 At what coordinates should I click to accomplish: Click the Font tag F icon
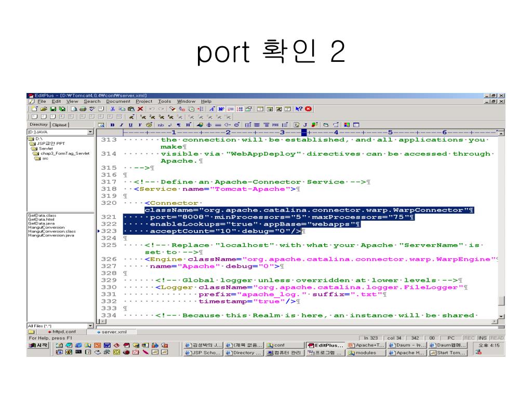pos(140,125)
